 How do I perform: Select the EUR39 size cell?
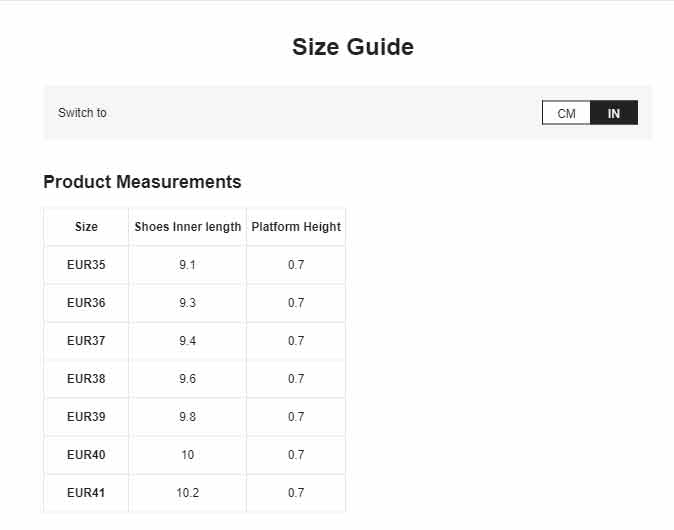click(x=86, y=417)
